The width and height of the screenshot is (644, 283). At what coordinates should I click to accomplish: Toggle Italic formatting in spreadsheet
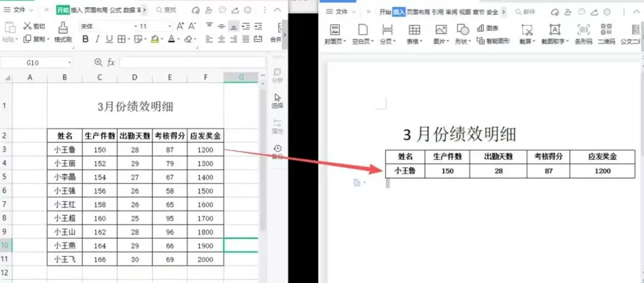[97, 39]
